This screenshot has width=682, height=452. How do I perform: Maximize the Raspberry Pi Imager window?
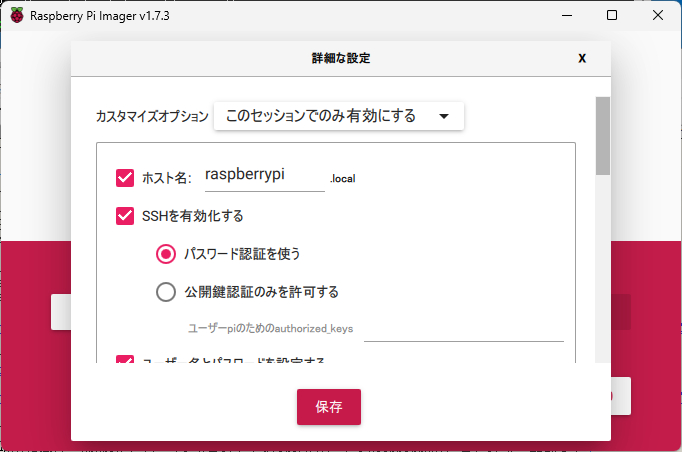point(612,16)
